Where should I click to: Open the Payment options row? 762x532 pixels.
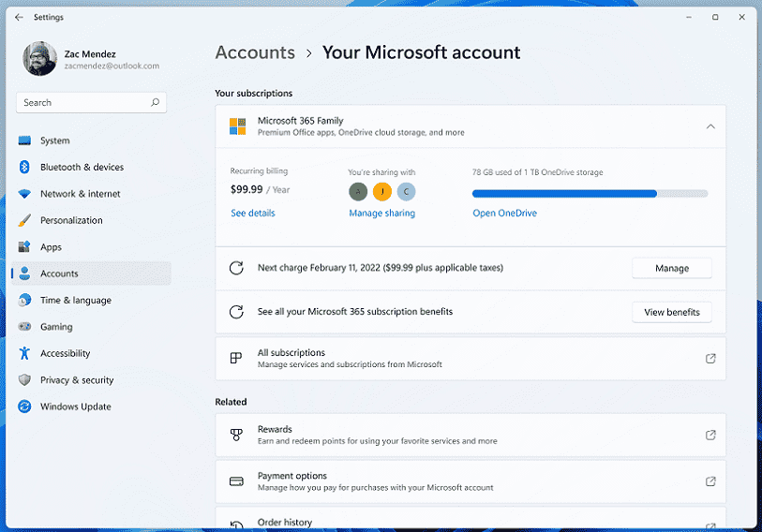(x=471, y=481)
